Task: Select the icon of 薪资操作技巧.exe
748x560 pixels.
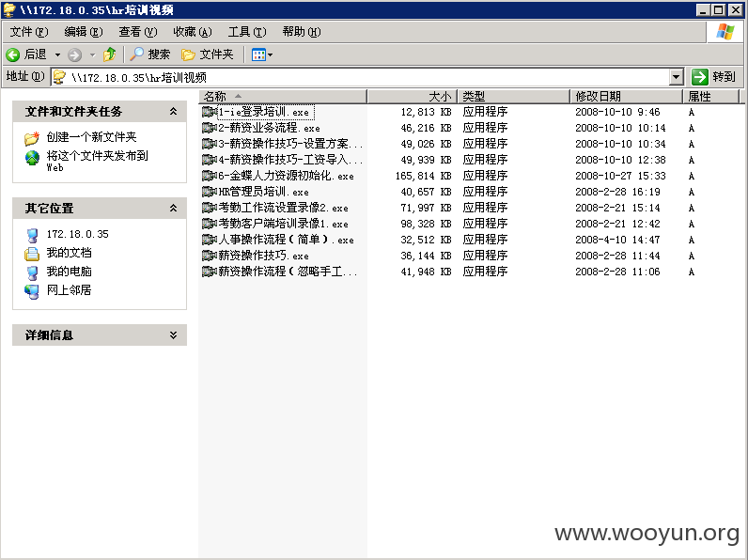Action: click(209, 256)
